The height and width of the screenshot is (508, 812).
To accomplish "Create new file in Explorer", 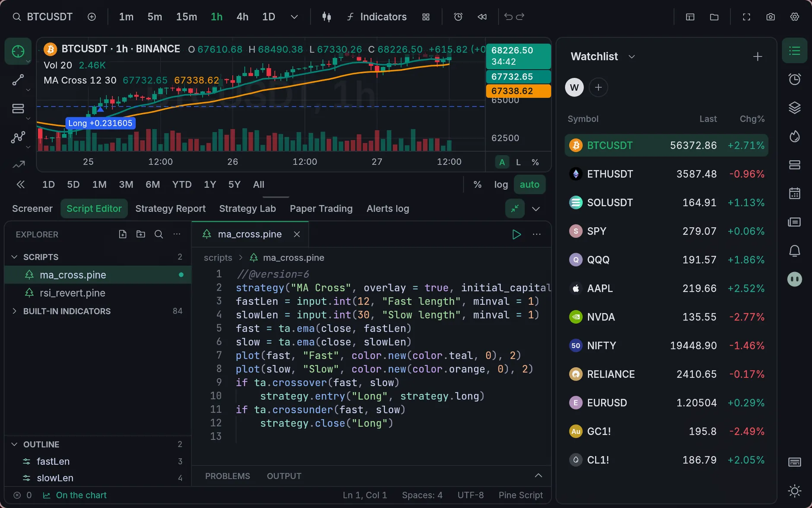I will click(123, 234).
